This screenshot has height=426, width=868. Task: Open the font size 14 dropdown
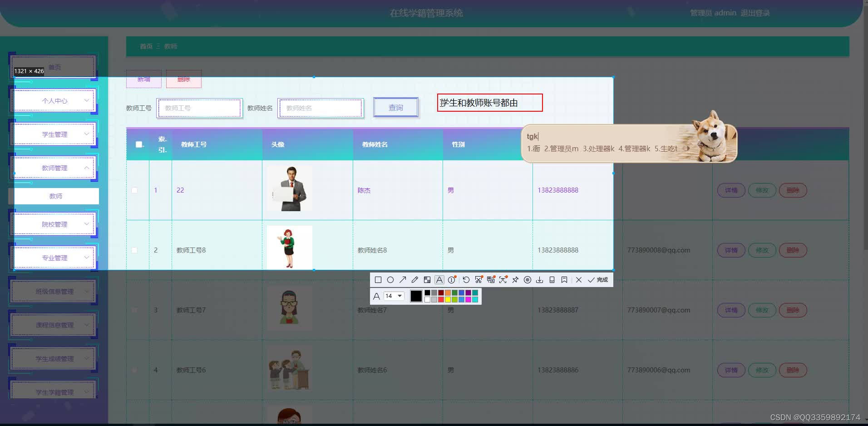point(394,296)
